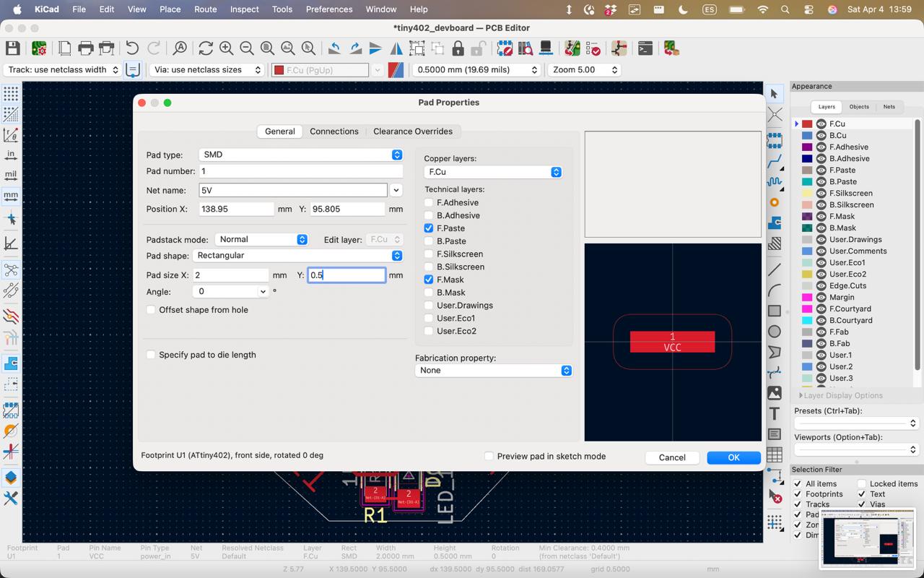The width and height of the screenshot is (924, 578).
Task: Activate the selection arrow tool
Action: tap(775, 93)
